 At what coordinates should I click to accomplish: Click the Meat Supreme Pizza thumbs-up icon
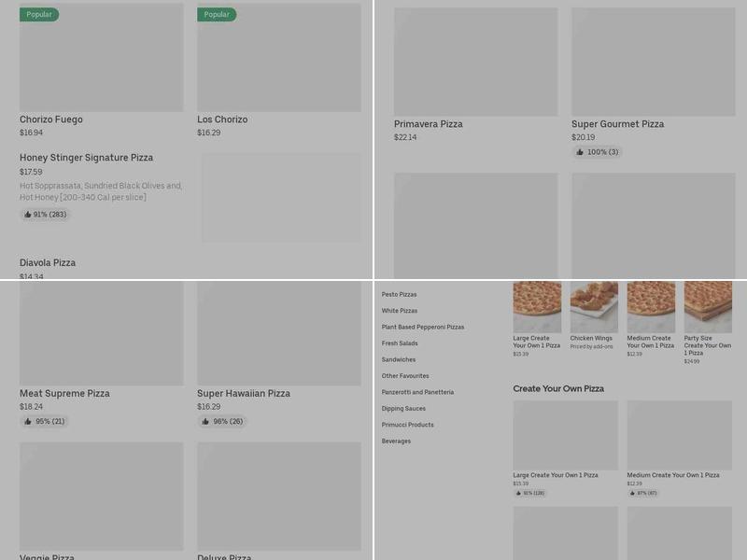coord(28,422)
